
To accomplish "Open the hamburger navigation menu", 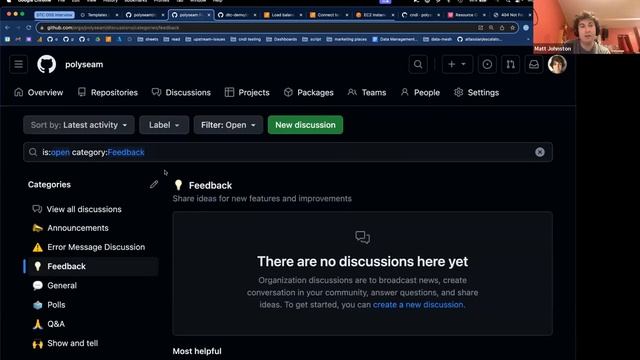I will coord(18,64).
